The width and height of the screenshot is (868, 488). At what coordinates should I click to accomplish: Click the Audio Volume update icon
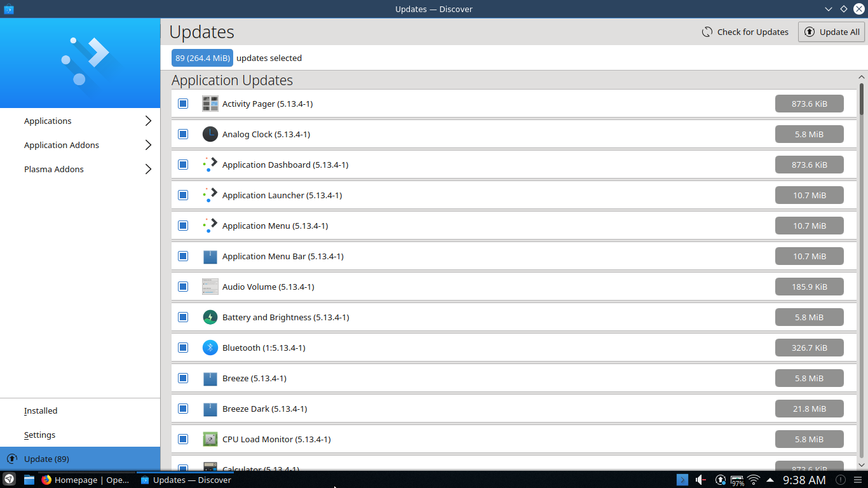[x=210, y=287]
